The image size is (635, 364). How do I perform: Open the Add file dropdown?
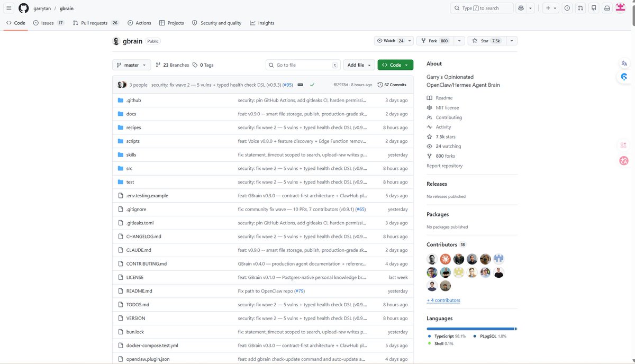pos(359,65)
